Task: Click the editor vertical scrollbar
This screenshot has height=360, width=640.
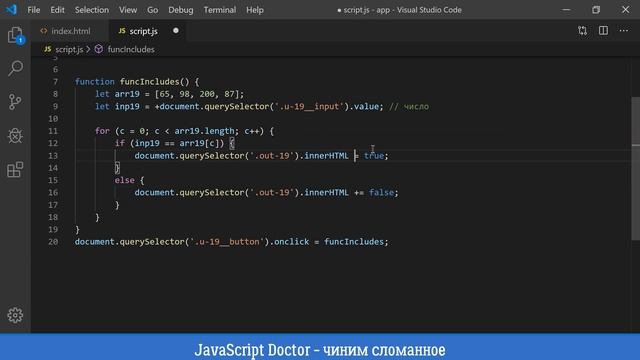Action: [636, 168]
